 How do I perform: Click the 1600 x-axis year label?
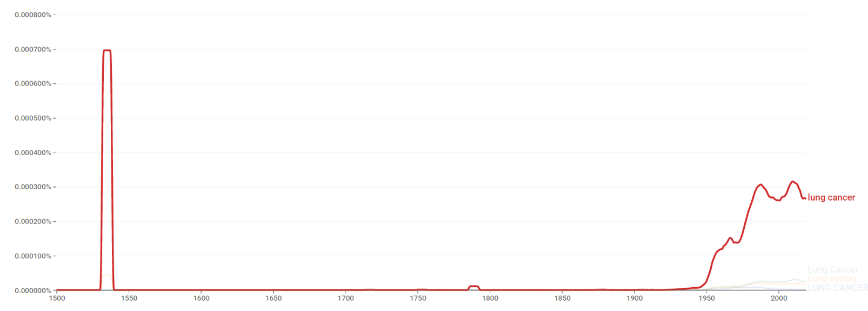(201, 298)
